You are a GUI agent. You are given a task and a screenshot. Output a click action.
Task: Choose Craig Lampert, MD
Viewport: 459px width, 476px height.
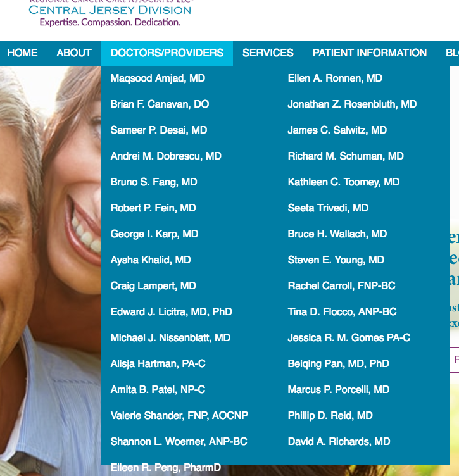coord(153,286)
